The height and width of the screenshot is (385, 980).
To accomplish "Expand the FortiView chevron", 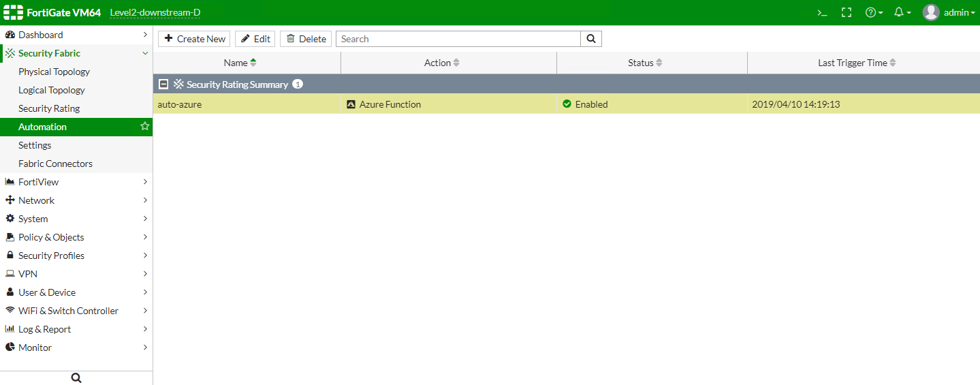I will [145, 182].
